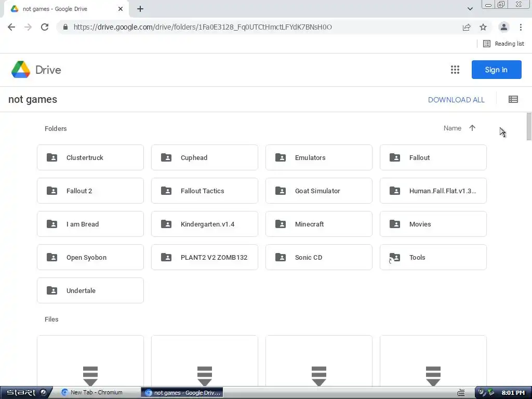The image size is (532, 399).
Task: Click the network tray icon
Action: click(491, 393)
